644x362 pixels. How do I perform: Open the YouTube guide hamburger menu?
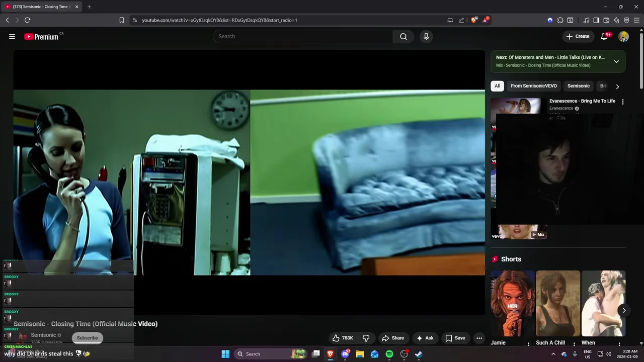pos(12,36)
